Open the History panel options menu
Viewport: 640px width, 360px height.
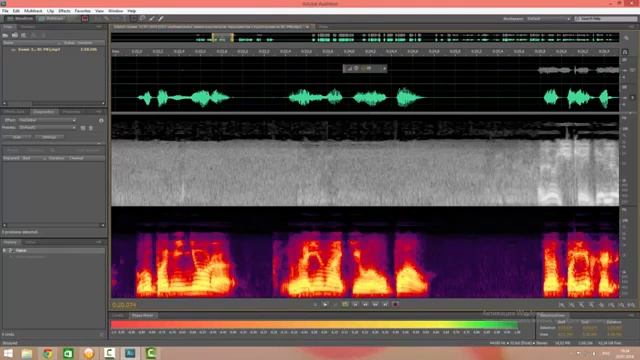coord(99,242)
